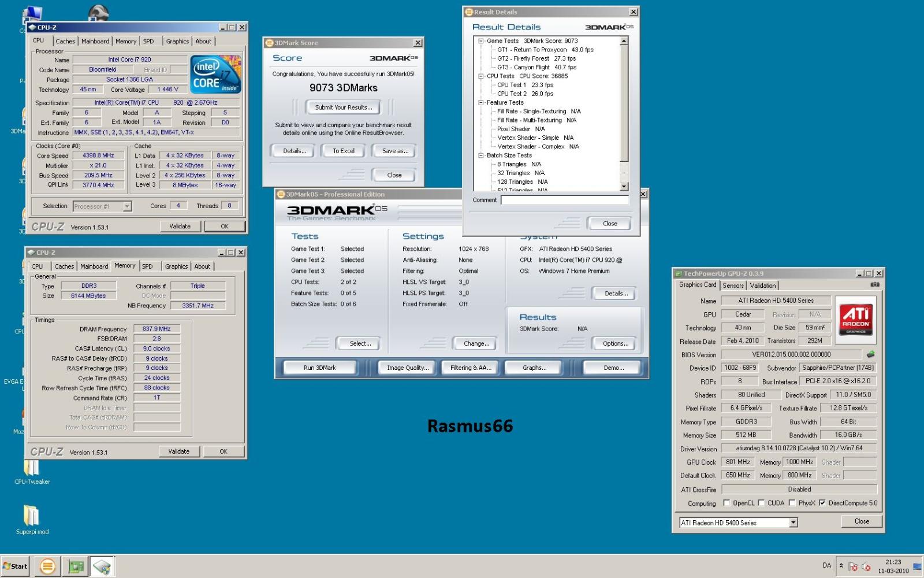Image resolution: width=924 pixels, height=578 pixels.
Task: Click the GPU-Z title bar icon
Action: (679, 273)
